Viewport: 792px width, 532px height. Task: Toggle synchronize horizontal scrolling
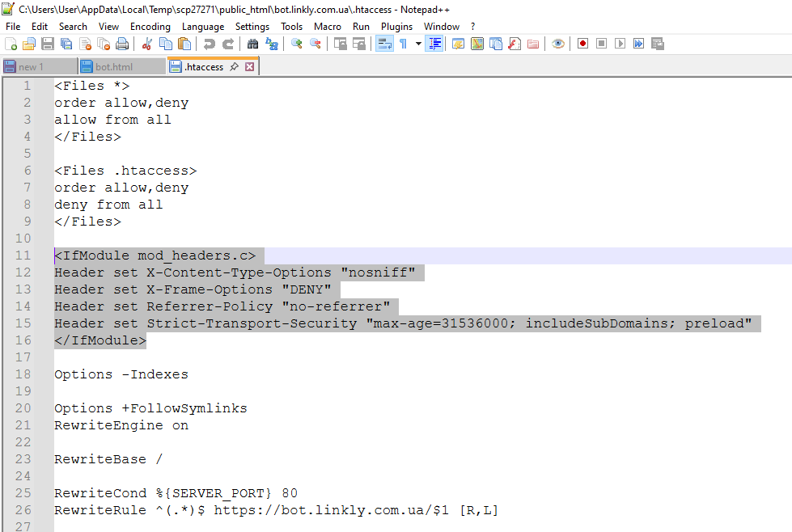tap(359, 44)
